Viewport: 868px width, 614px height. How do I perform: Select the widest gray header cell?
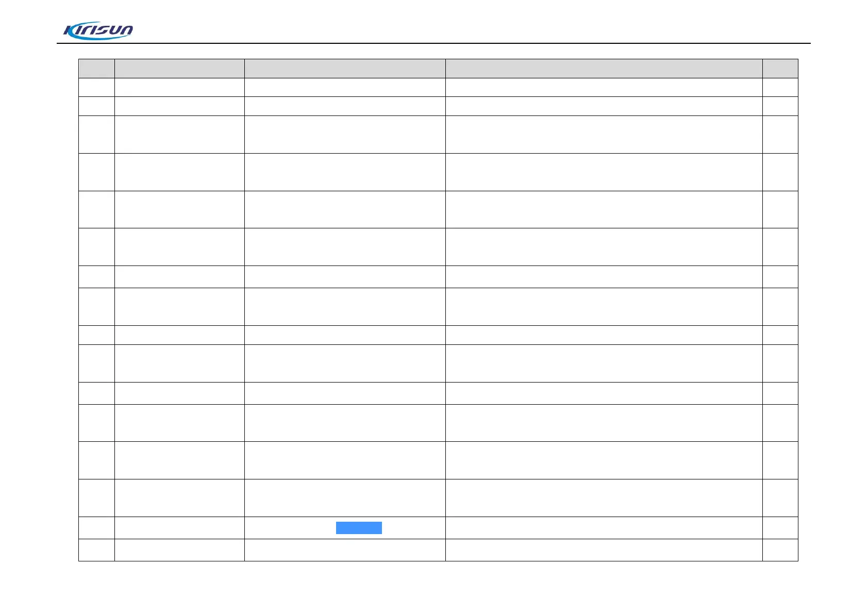point(604,69)
